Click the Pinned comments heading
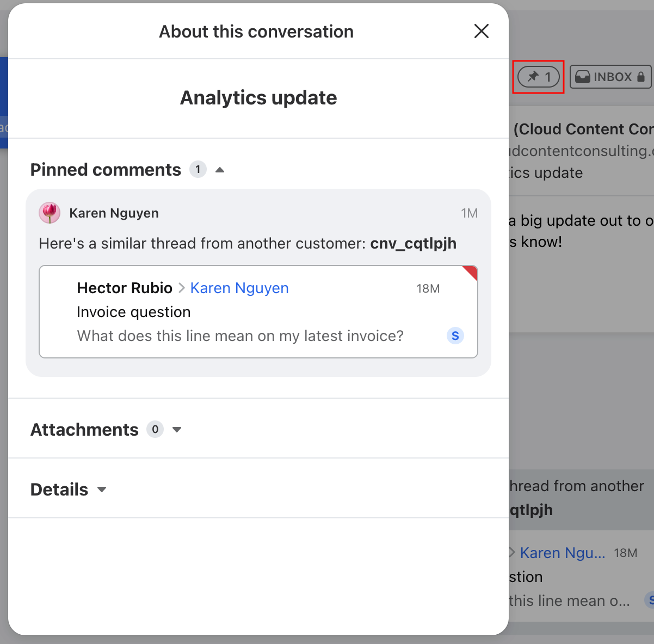The height and width of the screenshot is (644, 654). point(106,170)
